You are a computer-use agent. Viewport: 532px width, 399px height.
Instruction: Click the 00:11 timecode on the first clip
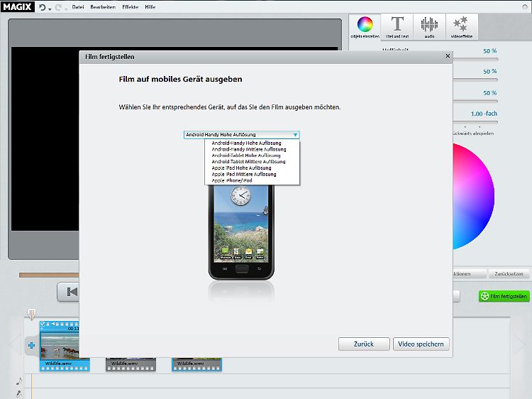click(74, 329)
